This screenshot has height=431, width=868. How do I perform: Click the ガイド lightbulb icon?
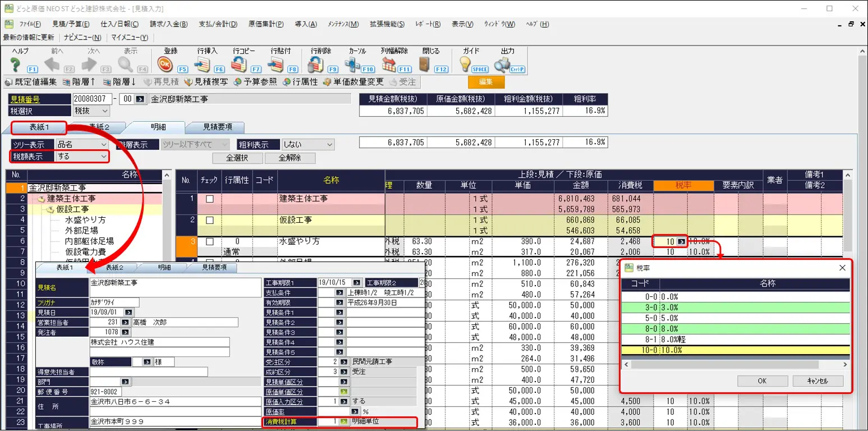tap(465, 65)
